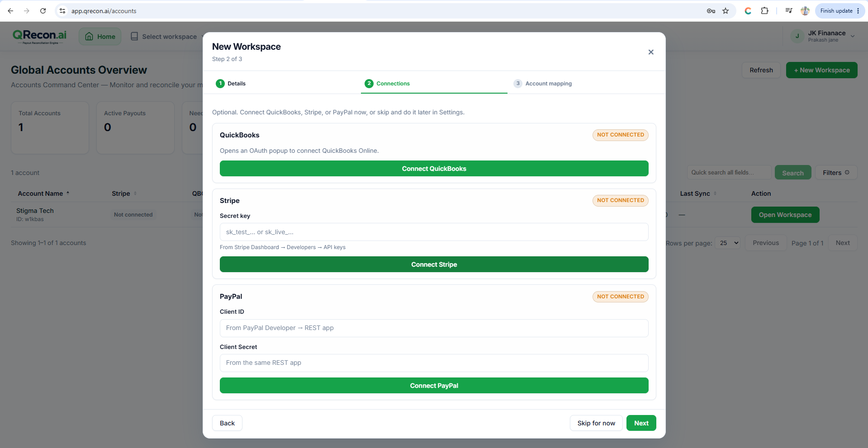Click the Previous pagination button

pyautogui.click(x=765, y=243)
